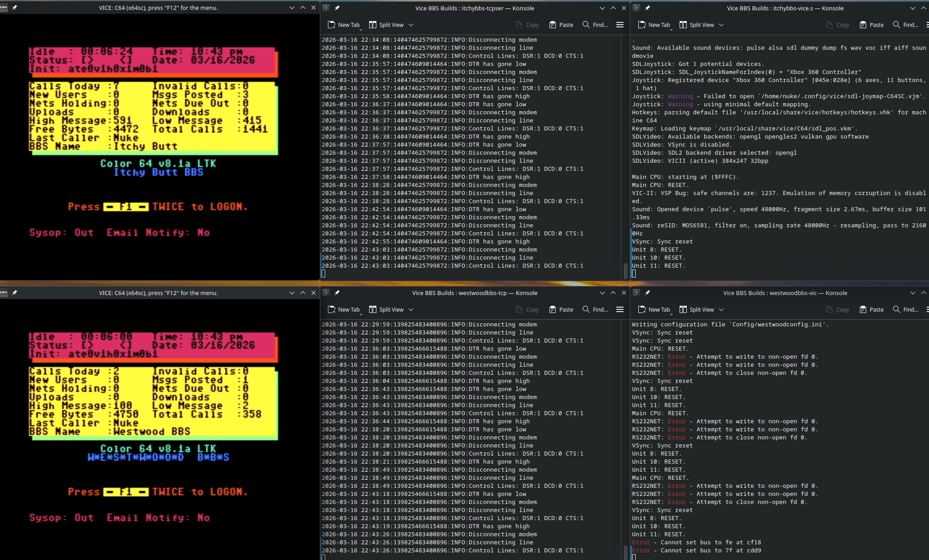Click scrollbar handle in itchybbs-tcpser Konsole
The height and width of the screenshot is (560, 929).
click(x=625, y=270)
